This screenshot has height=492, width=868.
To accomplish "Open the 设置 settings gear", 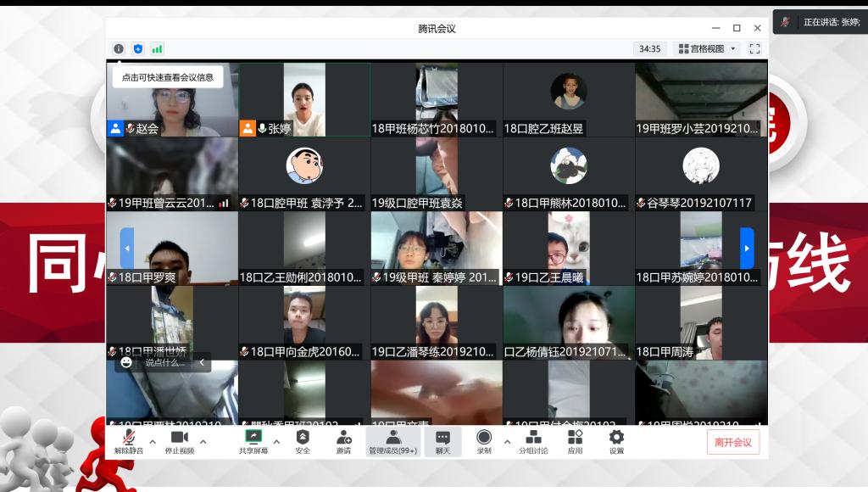I will tap(616, 441).
